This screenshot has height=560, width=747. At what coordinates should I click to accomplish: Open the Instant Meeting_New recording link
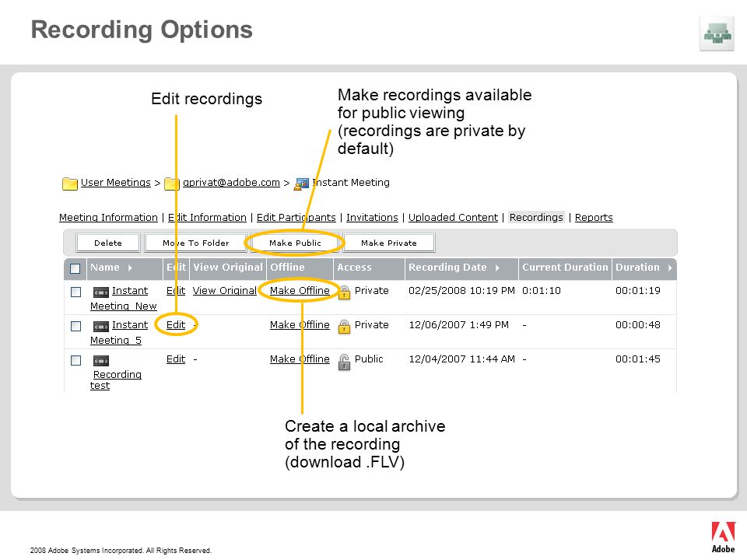(124, 299)
